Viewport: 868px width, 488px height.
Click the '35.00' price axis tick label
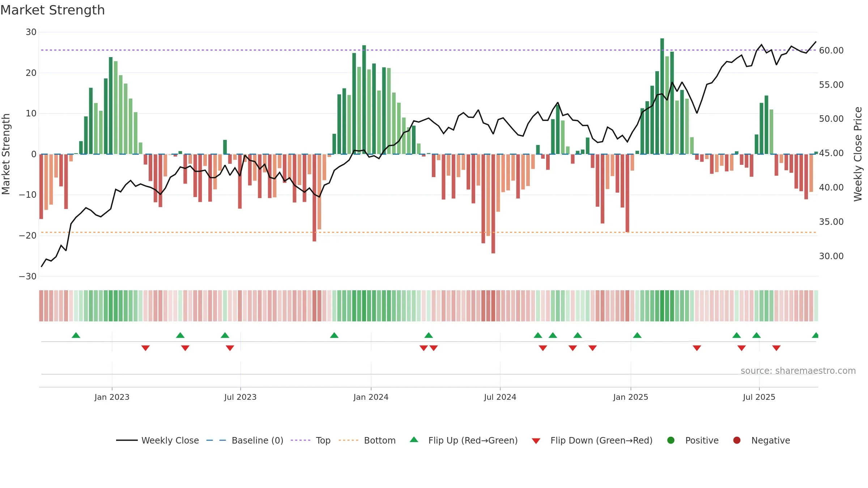coord(831,222)
